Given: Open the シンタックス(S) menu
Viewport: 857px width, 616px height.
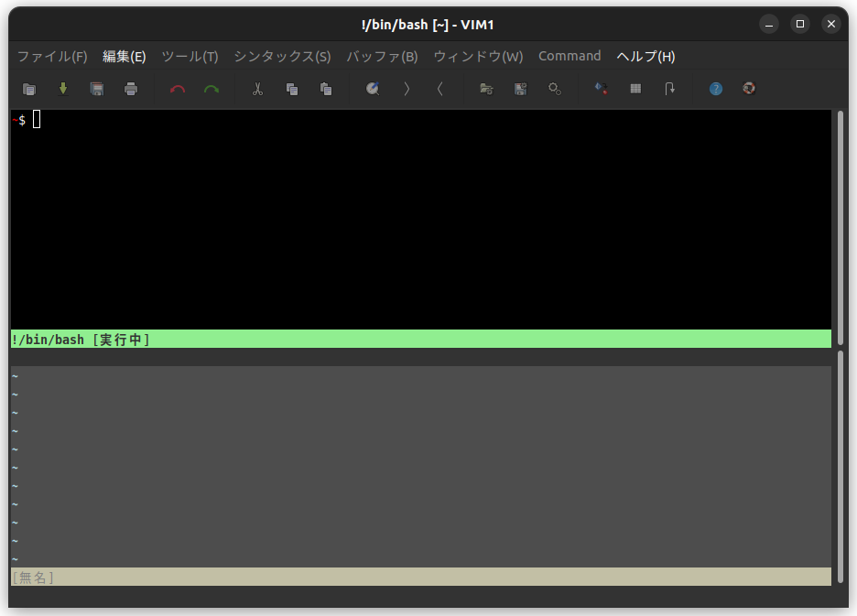Looking at the screenshot, I should click(281, 56).
